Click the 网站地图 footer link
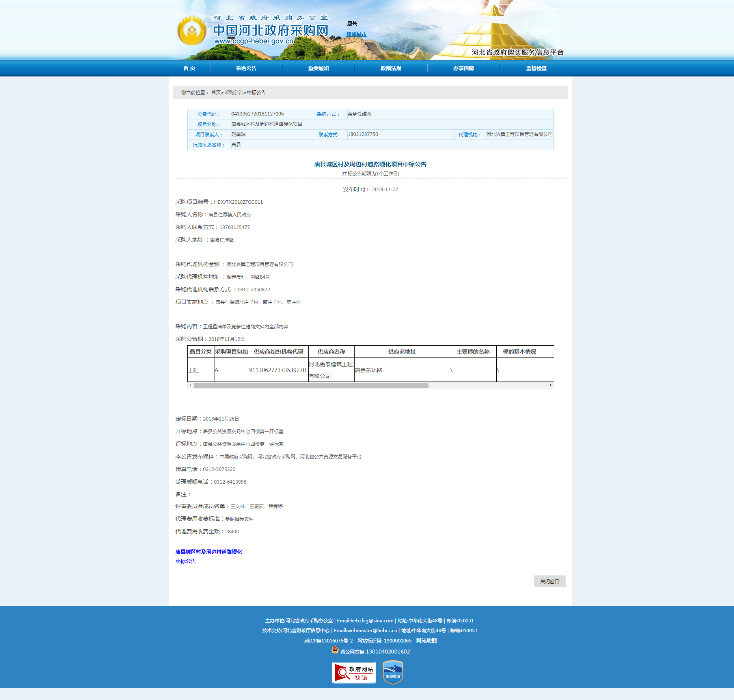The height and width of the screenshot is (700, 734). (x=426, y=641)
